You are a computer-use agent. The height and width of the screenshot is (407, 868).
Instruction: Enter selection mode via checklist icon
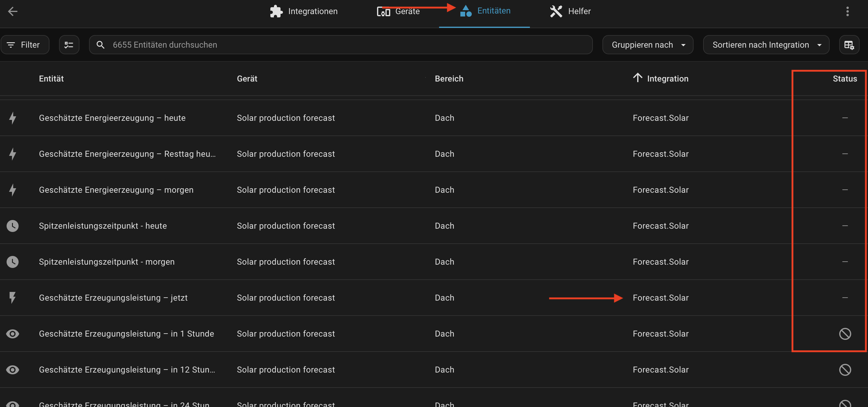click(x=69, y=45)
